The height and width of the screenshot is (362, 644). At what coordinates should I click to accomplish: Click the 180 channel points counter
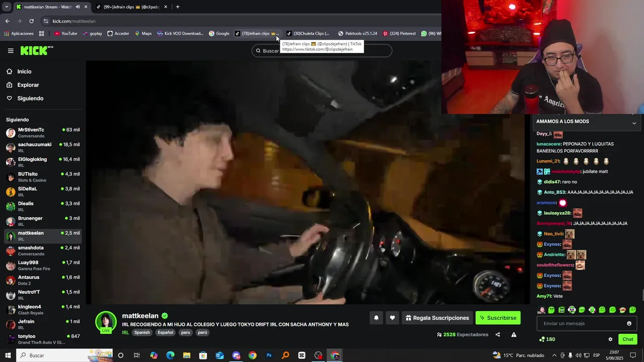[x=547, y=339]
